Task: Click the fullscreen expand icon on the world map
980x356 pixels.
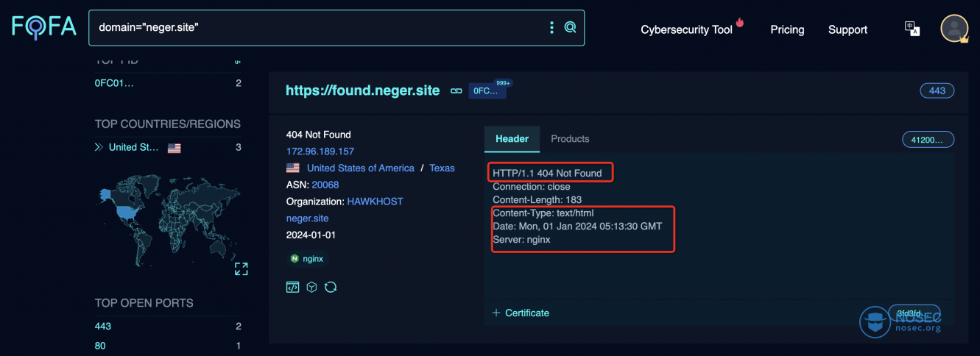Action: pos(241,269)
